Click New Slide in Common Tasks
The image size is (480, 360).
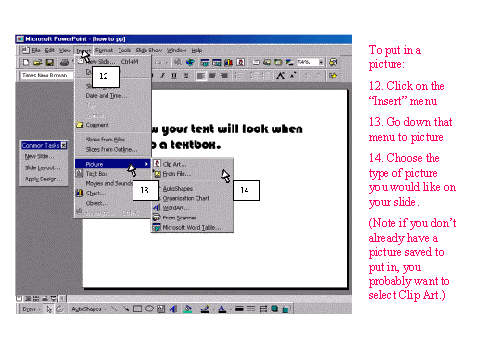tap(39, 156)
